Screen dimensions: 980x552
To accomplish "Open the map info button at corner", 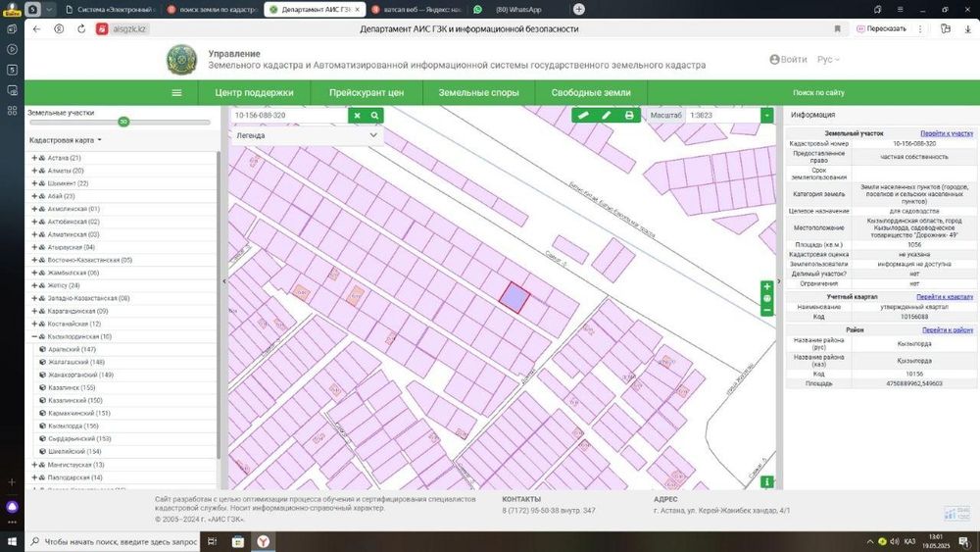I will (767, 482).
